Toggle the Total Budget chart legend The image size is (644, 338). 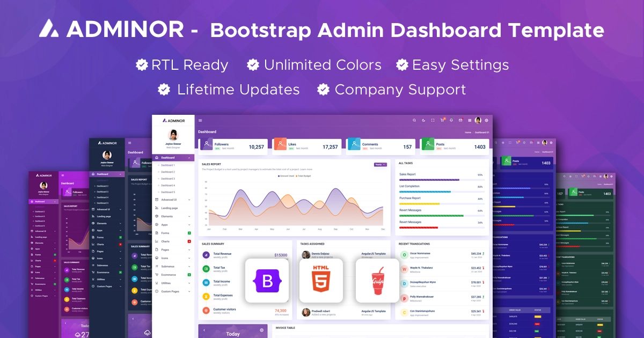click(303, 176)
